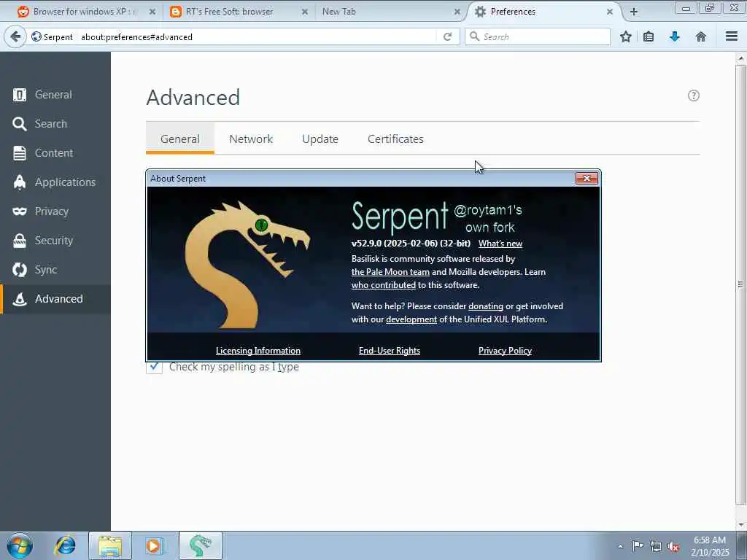Launch Internet Explorer from taskbar

coord(65,545)
